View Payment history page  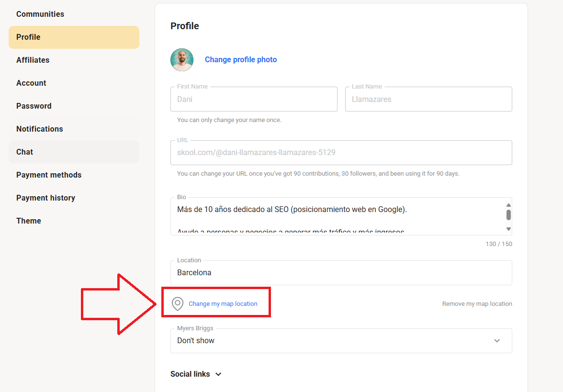pos(46,198)
